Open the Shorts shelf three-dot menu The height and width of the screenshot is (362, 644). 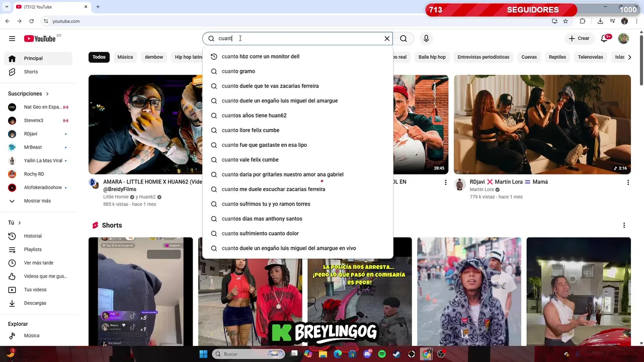coord(624,225)
